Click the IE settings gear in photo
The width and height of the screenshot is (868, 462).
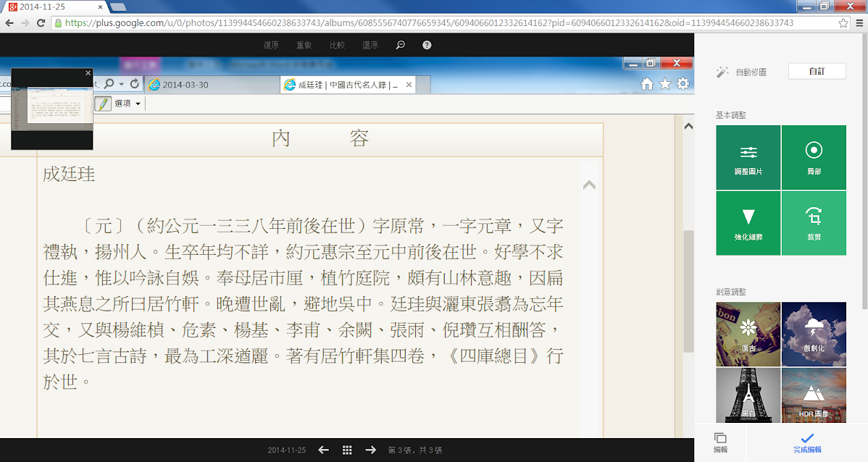click(683, 83)
